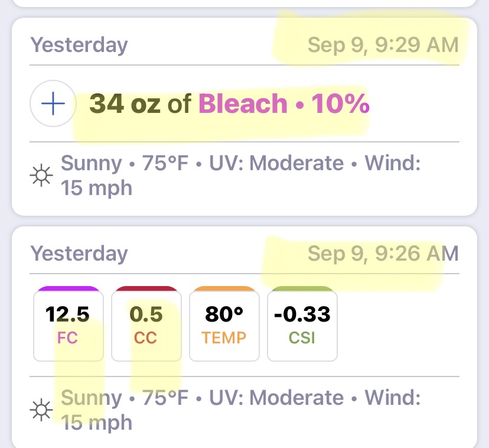Click Yesterday header on the test card
This screenshot has height=448, width=489.
(79, 254)
